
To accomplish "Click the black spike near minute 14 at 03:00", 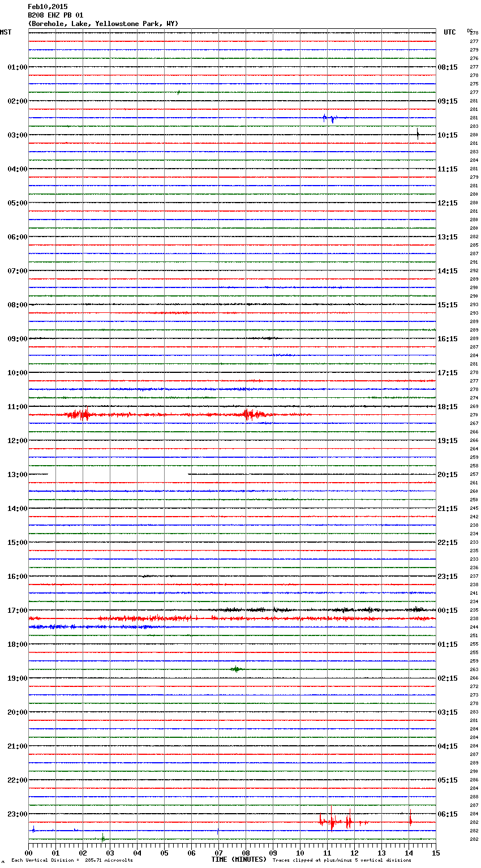I will (418, 134).
